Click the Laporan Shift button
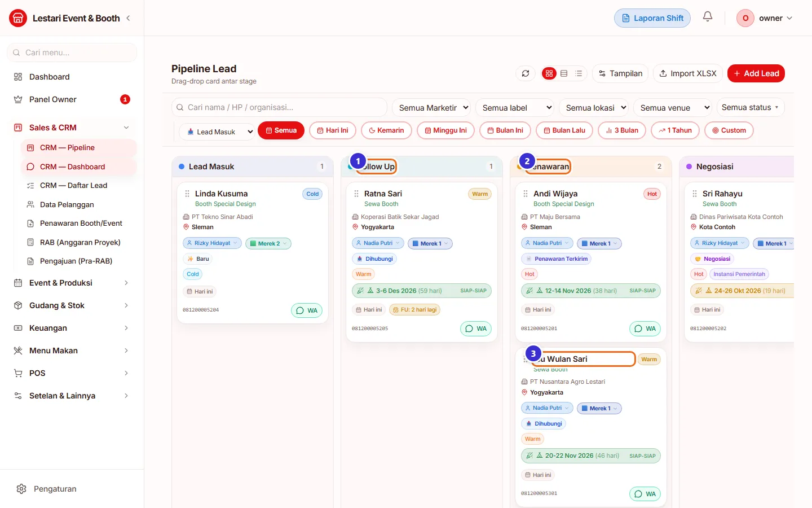Screen dimensions: 812x508 pos(652,18)
